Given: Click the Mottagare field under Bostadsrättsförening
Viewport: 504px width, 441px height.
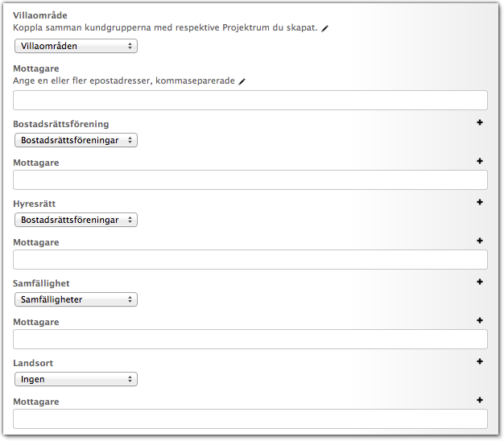Looking at the screenshot, I should click(250, 179).
